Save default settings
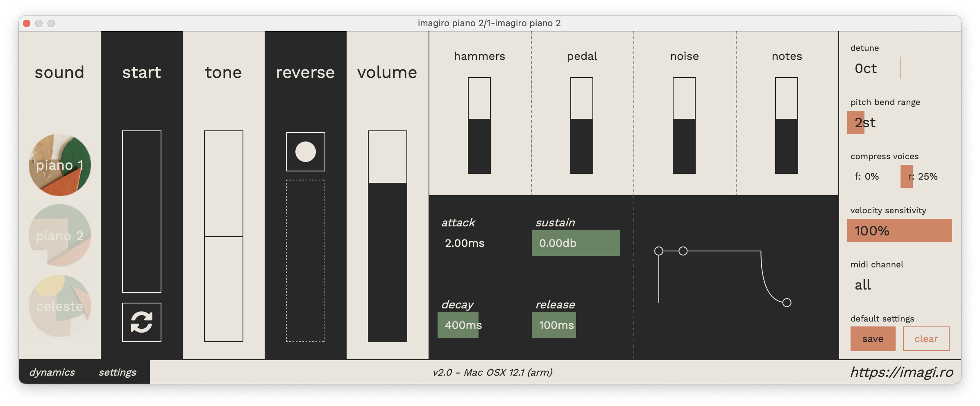Viewport: 980px width, 406px height. click(x=873, y=339)
